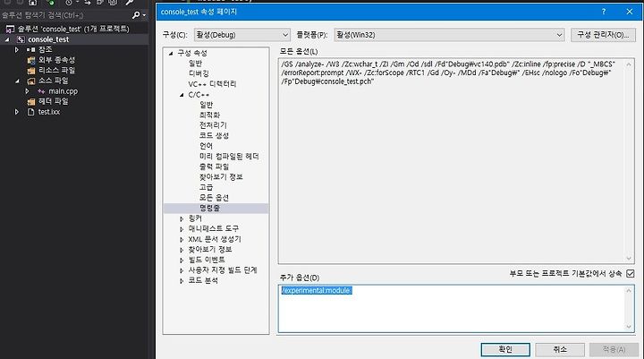Select the 최적화 page
Viewport: 644px width, 359px height.
point(209,115)
